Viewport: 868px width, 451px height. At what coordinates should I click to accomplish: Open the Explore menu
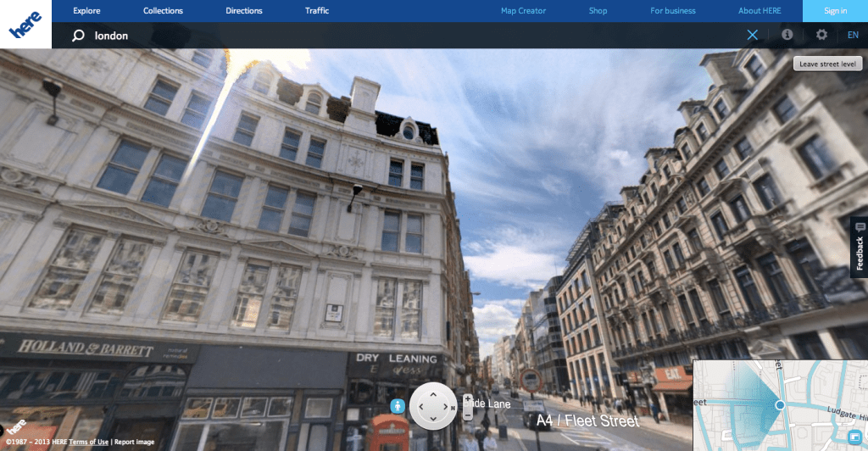coord(86,10)
